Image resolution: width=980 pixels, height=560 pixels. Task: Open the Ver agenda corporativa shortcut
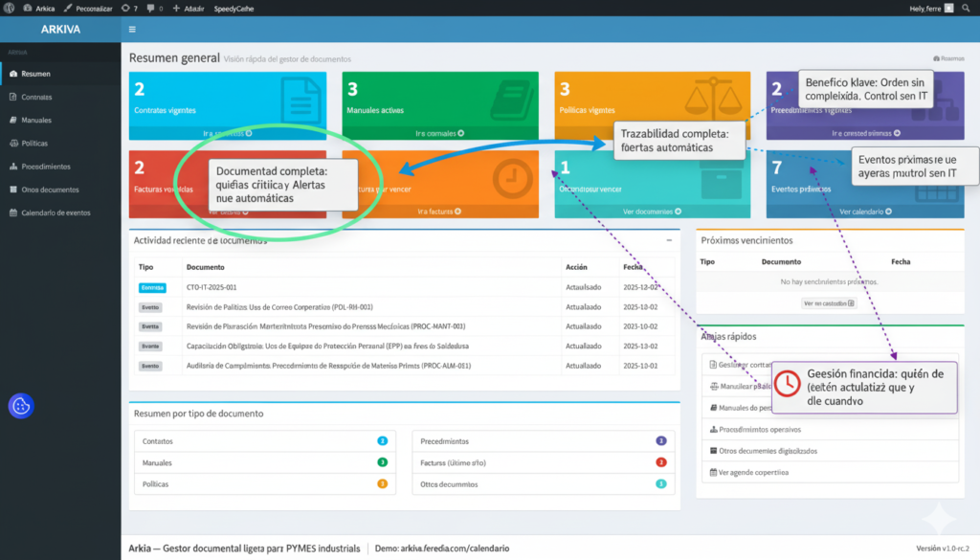pos(830,473)
